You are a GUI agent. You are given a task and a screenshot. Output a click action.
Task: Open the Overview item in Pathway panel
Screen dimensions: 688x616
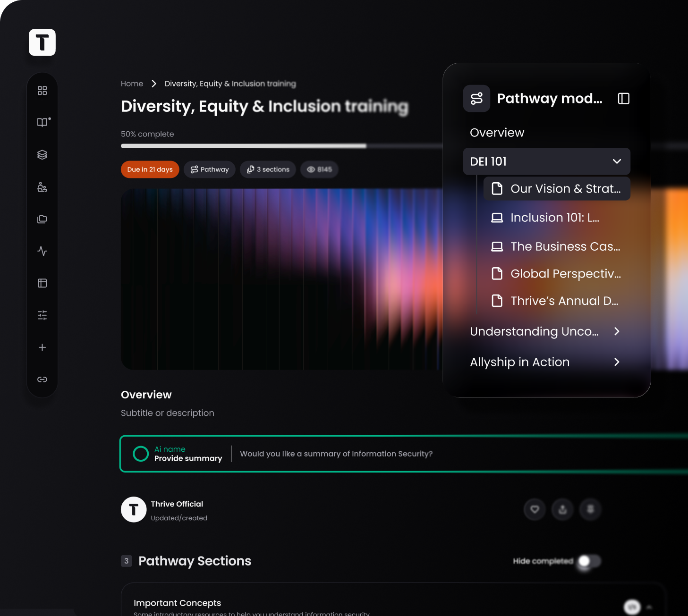[497, 133]
